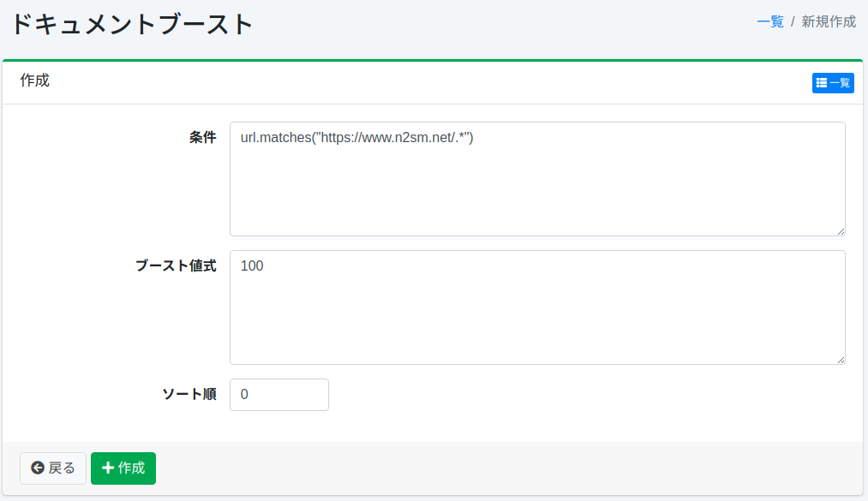The width and height of the screenshot is (868, 501).
Task: Grab the resize handle of the 条件 textarea
Action: (x=841, y=231)
